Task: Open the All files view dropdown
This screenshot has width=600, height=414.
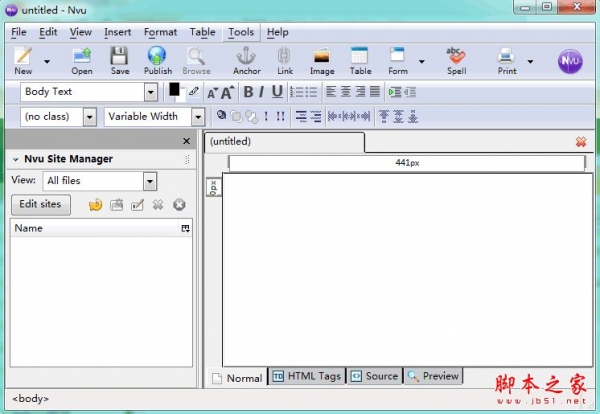Action: pos(150,181)
